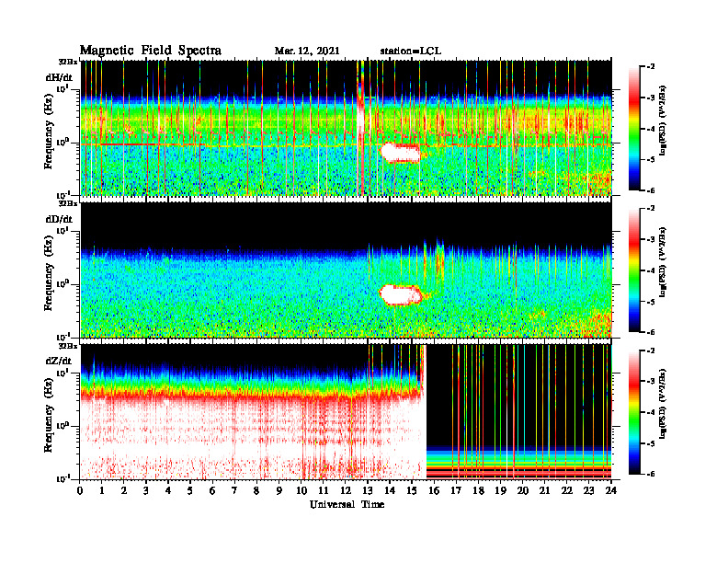Screen dimensions: 728x563
Task: Click the dZ/dt panel label
Action: pos(59,361)
